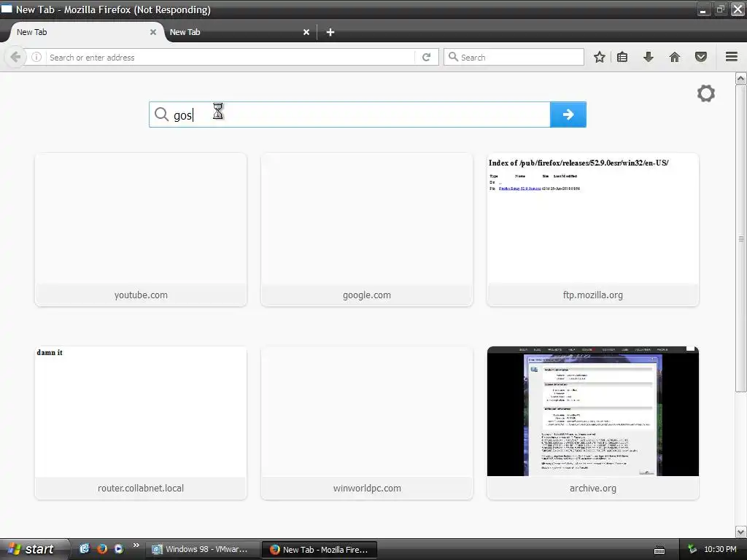The height and width of the screenshot is (560, 747).
Task: Submit the search with blue arrow button
Action: point(568,114)
